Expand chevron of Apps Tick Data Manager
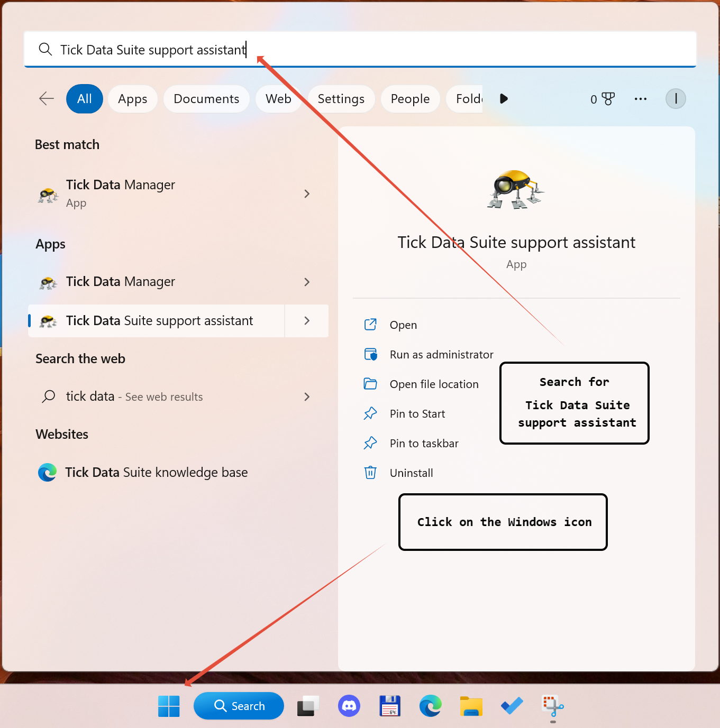The width and height of the screenshot is (720, 728). pos(307,282)
